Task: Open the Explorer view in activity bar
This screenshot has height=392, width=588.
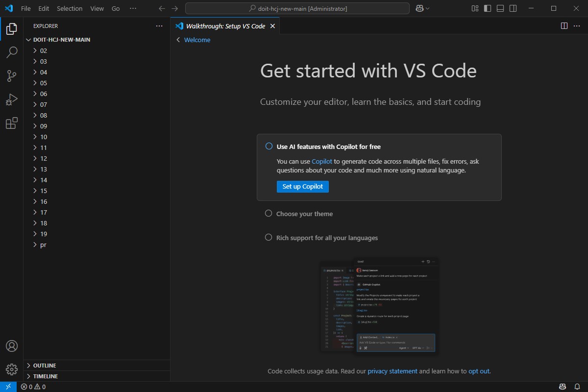Action: point(12,29)
